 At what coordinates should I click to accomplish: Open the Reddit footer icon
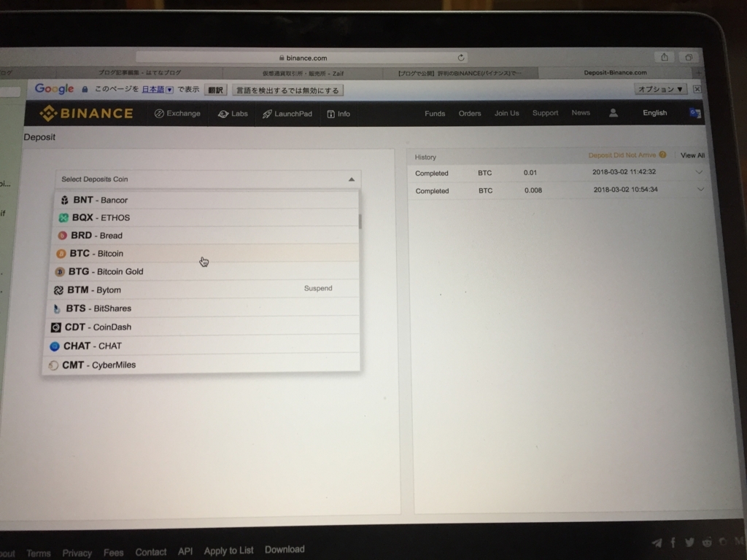pyautogui.click(x=707, y=542)
